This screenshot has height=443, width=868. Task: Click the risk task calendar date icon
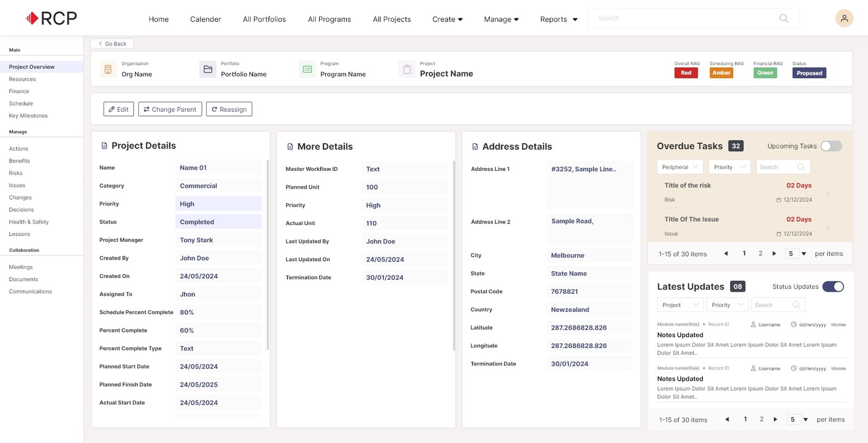point(778,200)
